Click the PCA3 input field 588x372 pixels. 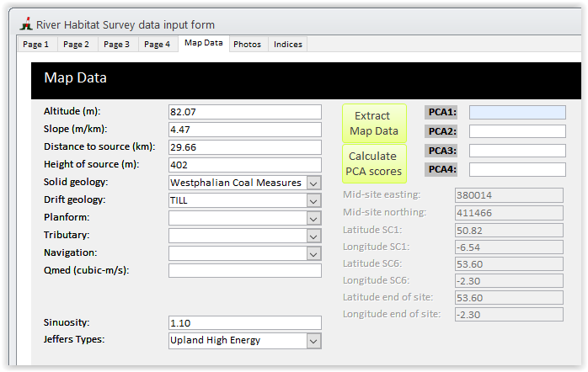point(517,151)
